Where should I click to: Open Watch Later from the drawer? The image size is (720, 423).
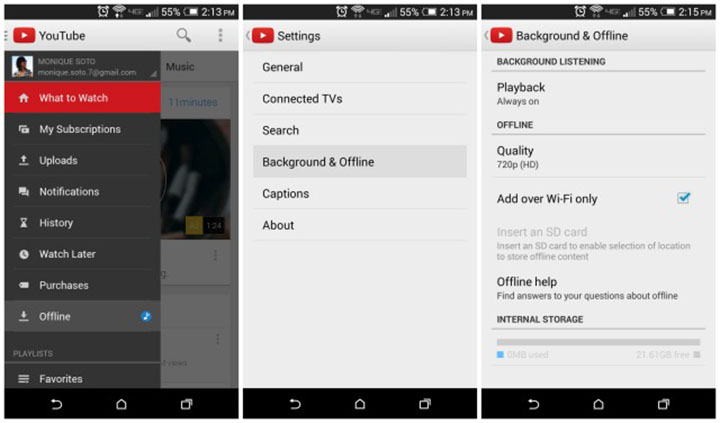pos(83,254)
